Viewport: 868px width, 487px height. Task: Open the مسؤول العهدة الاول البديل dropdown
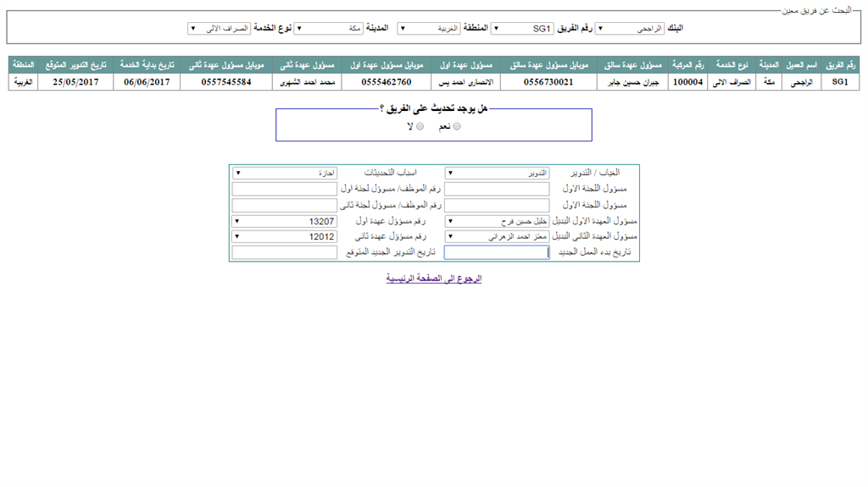coord(497,221)
